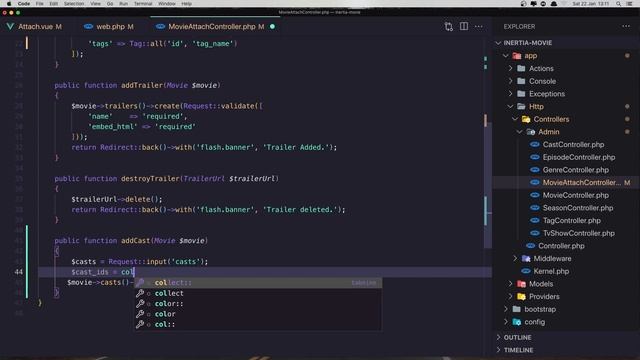Open the View menu
640x360 pixels.
[95, 4]
